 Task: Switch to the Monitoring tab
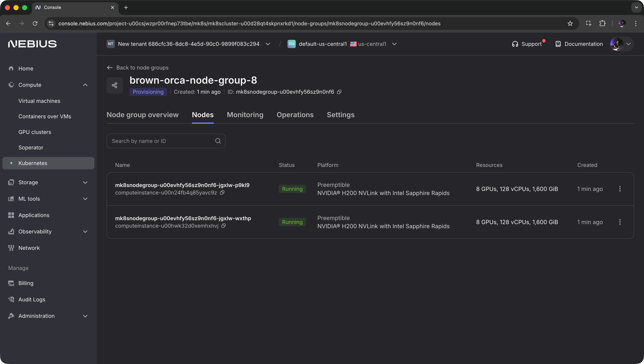click(x=245, y=115)
